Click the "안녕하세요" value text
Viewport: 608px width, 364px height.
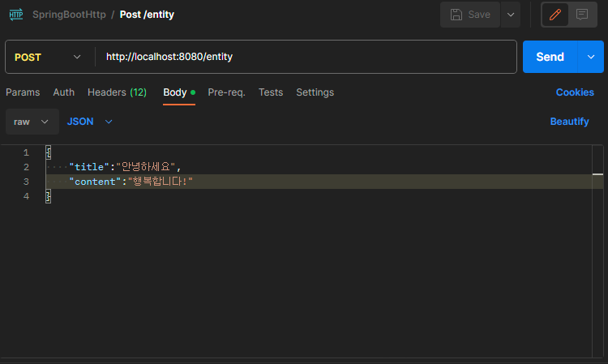pyautogui.click(x=146, y=167)
